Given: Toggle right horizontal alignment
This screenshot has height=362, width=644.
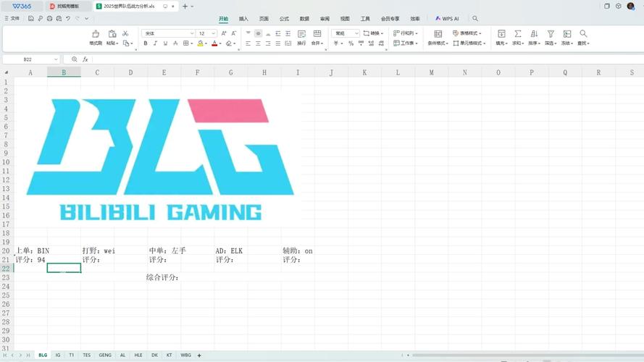Looking at the screenshot, I should 268,43.
